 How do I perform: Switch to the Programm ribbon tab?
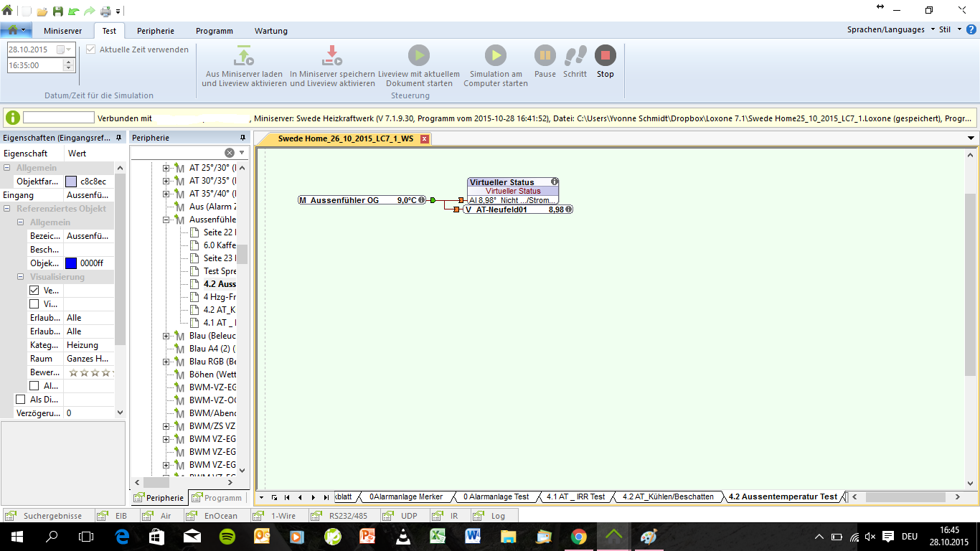(x=214, y=31)
